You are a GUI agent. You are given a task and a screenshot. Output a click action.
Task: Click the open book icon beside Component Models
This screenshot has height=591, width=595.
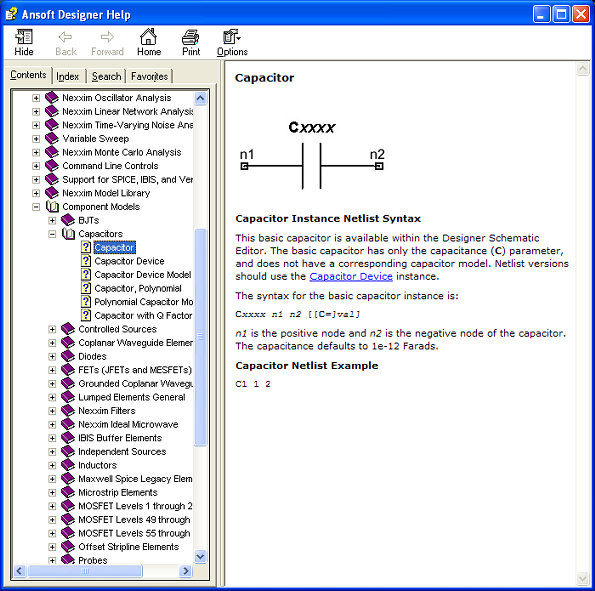tap(52, 206)
